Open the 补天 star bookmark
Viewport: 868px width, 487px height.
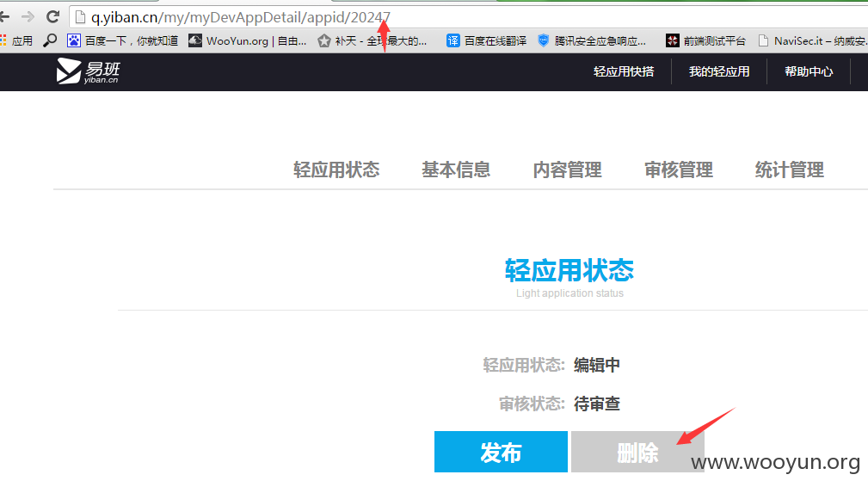(372, 40)
